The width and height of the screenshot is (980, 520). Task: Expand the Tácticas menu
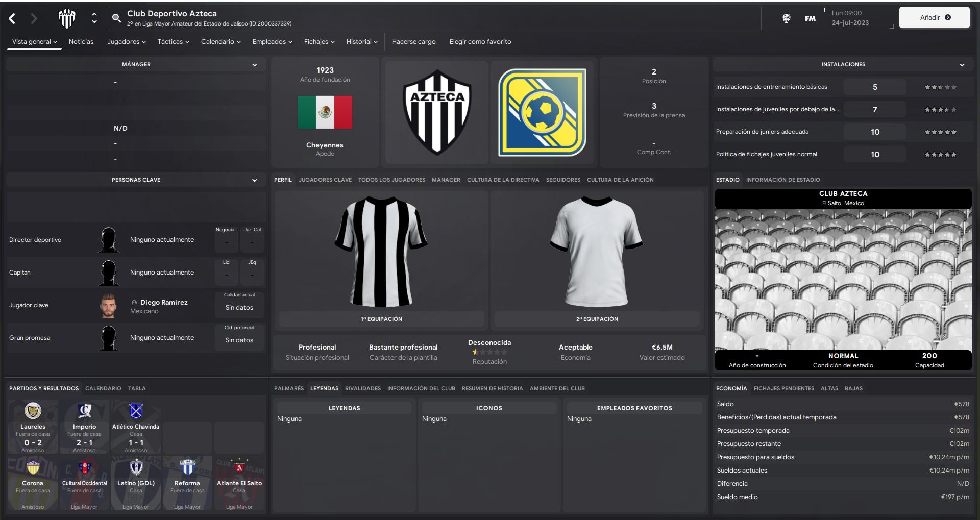pos(173,42)
